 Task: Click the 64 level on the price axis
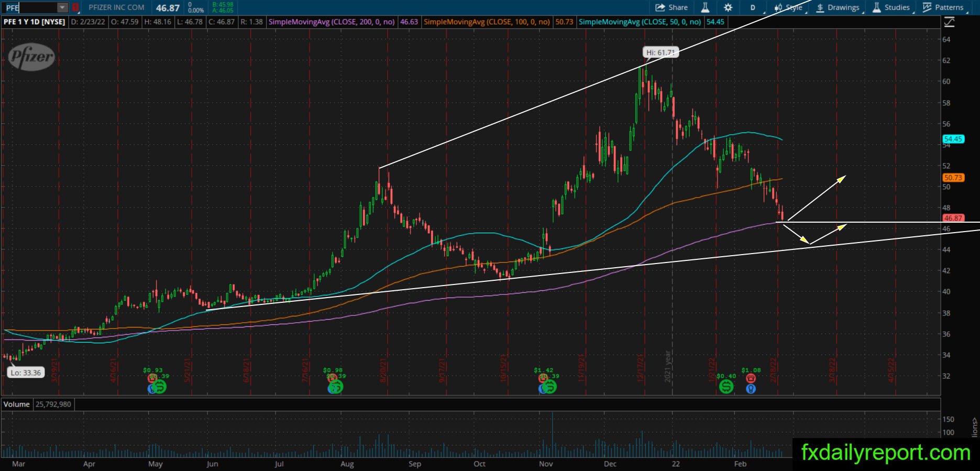(946, 39)
